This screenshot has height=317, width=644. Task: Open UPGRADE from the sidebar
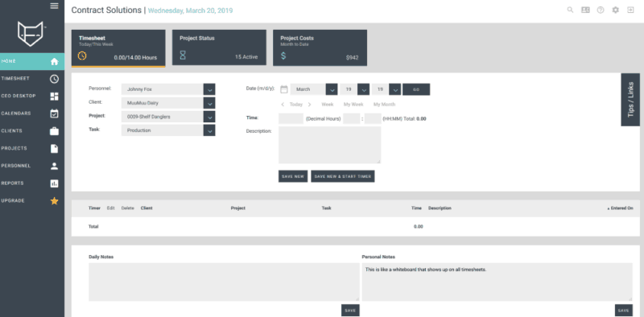coord(32,201)
